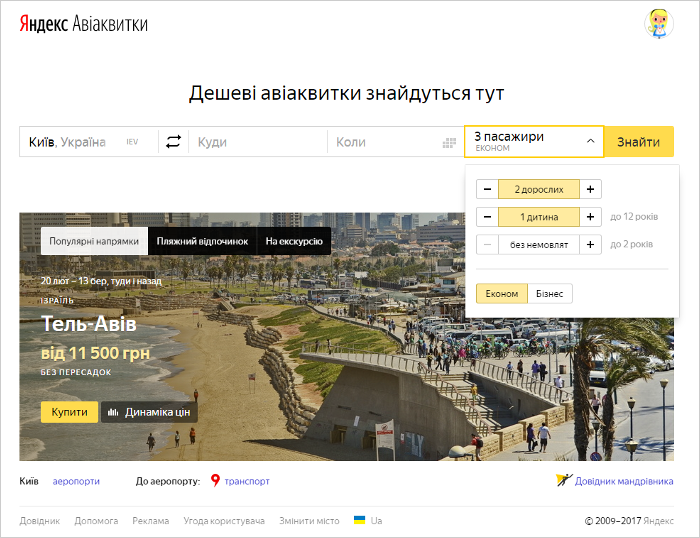Click the chevron arrow in passengers selector

point(590,141)
